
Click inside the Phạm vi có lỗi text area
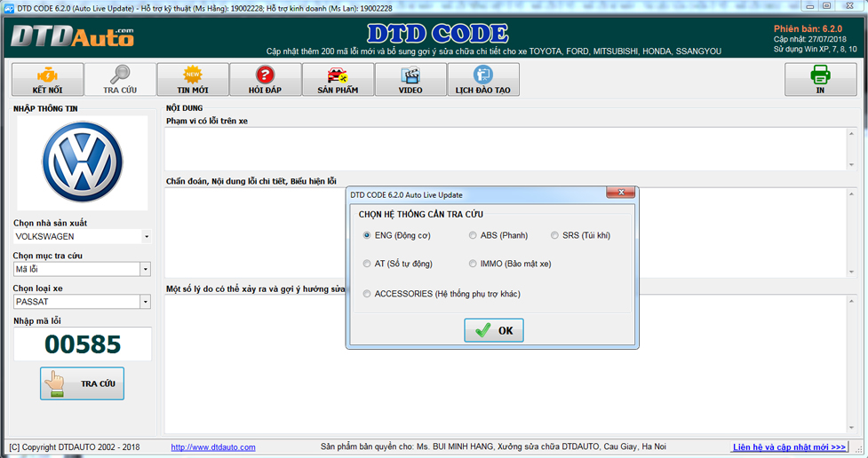click(506, 149)
